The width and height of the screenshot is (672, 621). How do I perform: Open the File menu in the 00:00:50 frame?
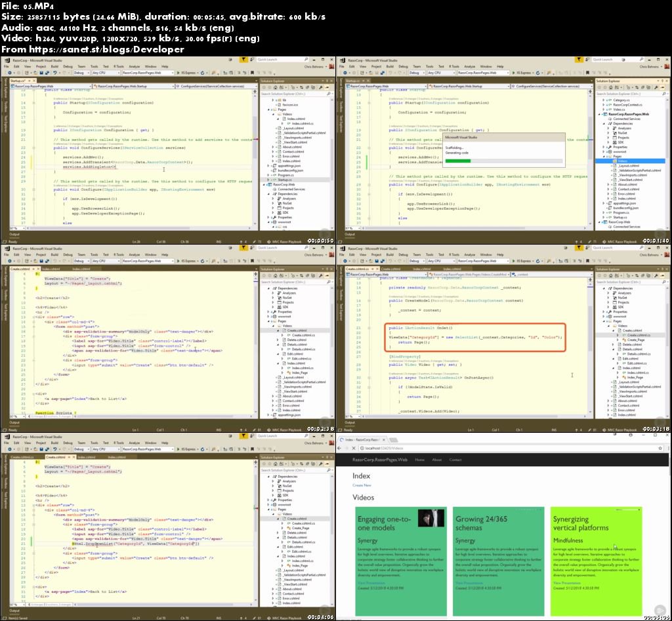pos(7,66)
